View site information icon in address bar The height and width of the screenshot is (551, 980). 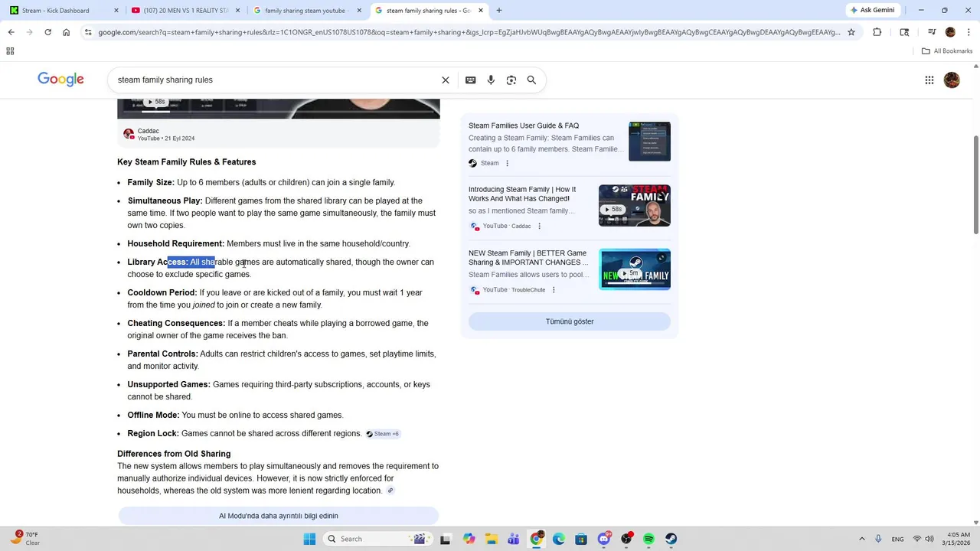tap(88, 32)
